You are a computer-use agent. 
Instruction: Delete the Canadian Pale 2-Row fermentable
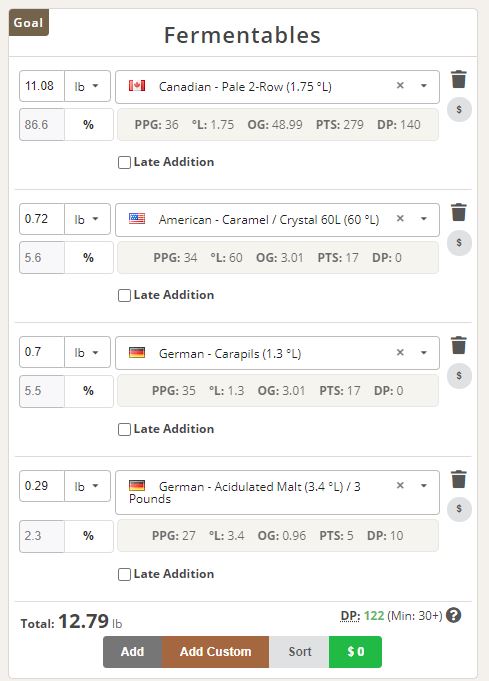(459, 79)
